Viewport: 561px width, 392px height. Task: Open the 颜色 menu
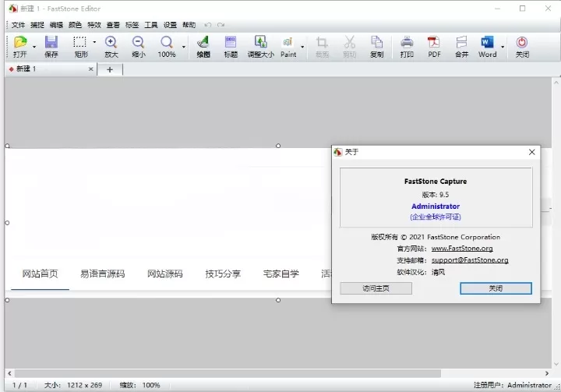[75, 25]
